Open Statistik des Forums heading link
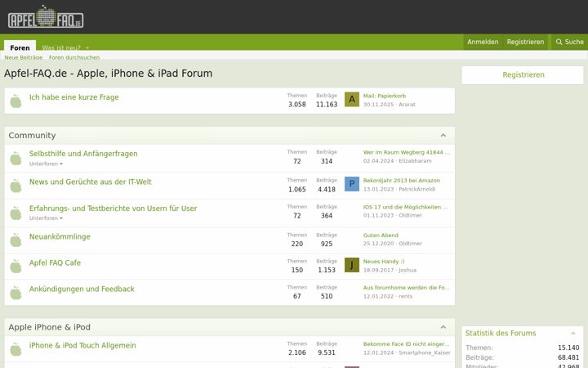The height and width of the screenshot is (368, 588). 501,333
